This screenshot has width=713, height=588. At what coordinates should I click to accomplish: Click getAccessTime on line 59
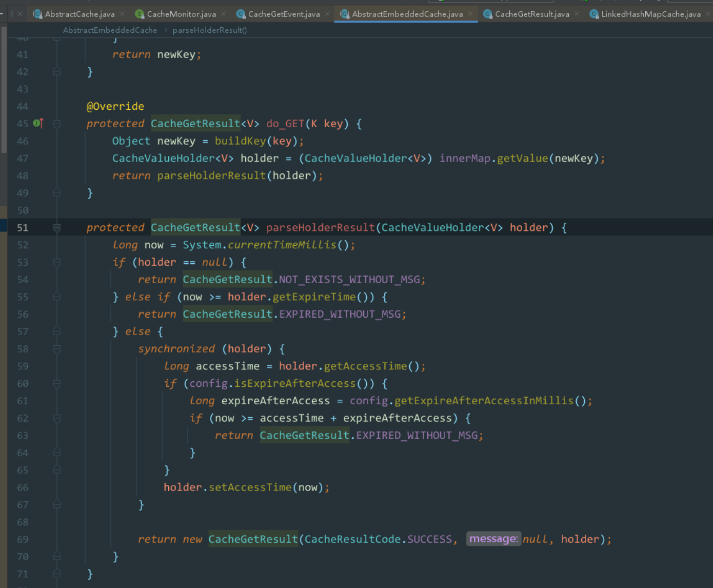tap(365, 366)
